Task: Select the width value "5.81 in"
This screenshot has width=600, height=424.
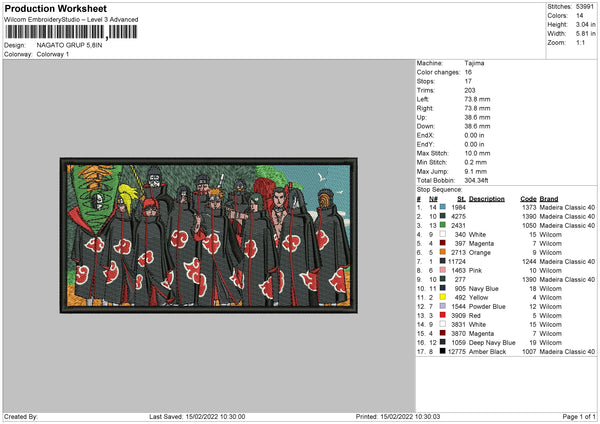Action: (x=585, y=34)
